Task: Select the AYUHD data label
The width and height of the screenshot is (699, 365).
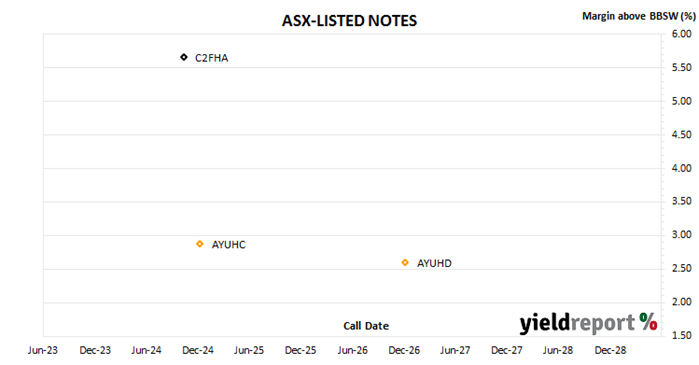Action: coord(434,263)
